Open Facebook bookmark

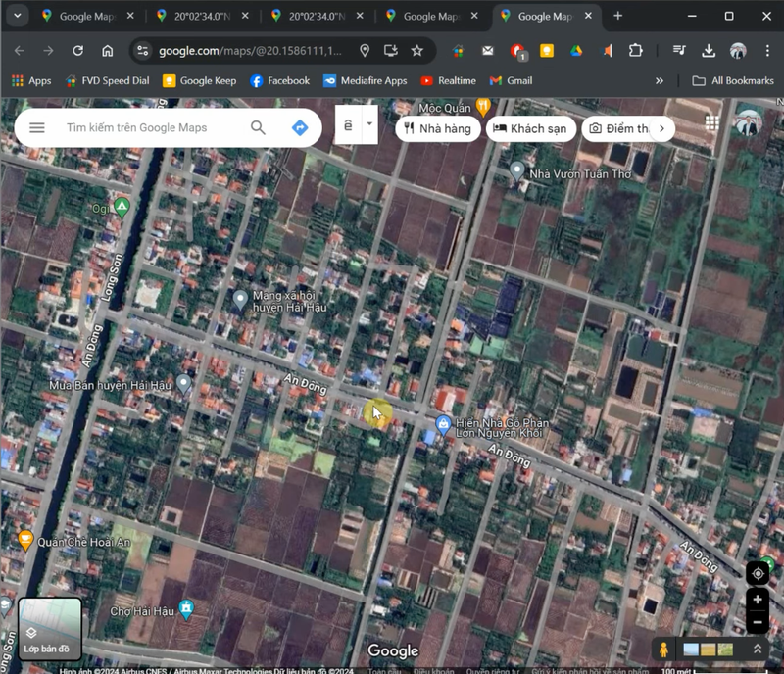280,81
